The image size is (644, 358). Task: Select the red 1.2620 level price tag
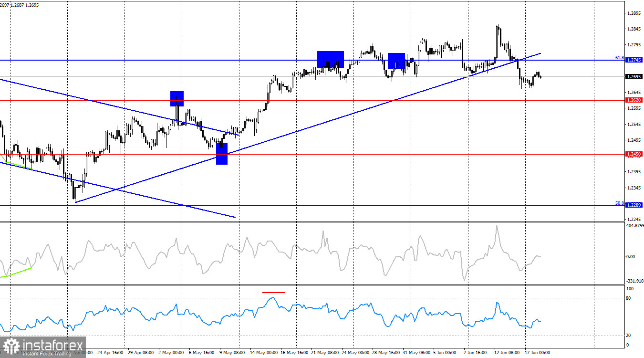click(x=634, y=100)
